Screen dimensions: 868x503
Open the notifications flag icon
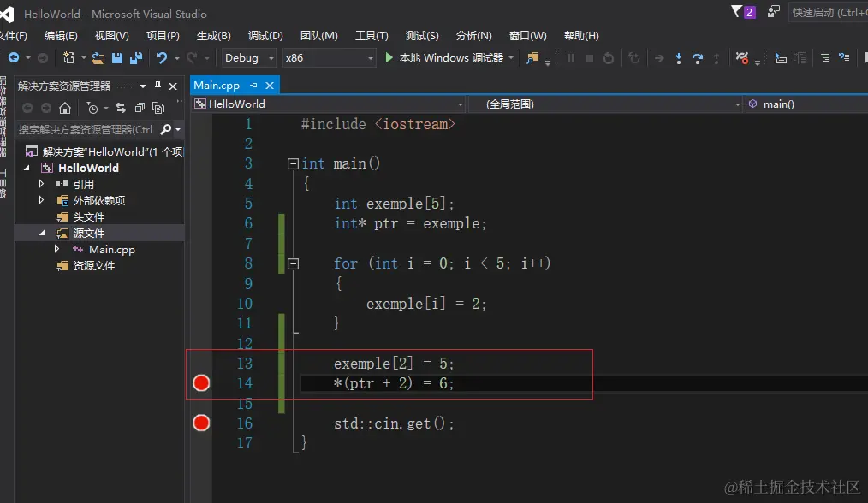point(736,12)
